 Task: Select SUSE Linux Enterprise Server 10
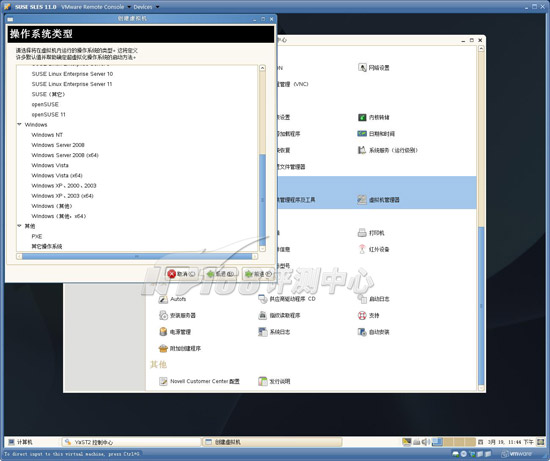tap(72, 74)
